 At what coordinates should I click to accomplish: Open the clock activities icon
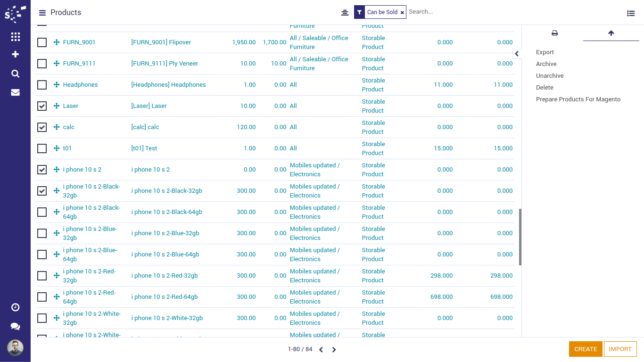(x=15, y=307)
